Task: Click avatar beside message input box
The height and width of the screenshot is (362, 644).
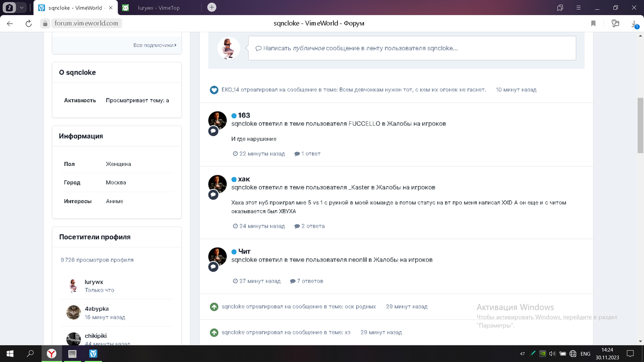Action: coord(228,48)
